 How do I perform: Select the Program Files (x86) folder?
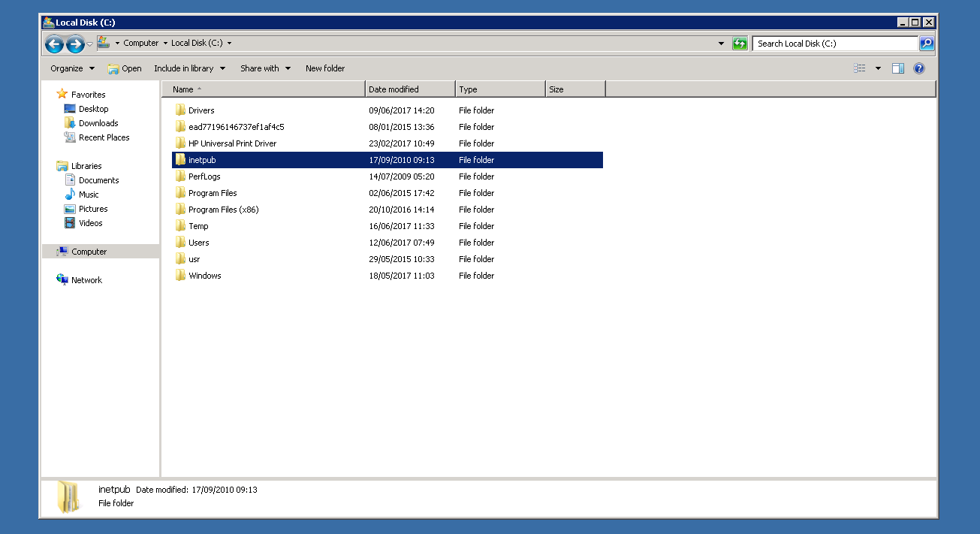223,210
